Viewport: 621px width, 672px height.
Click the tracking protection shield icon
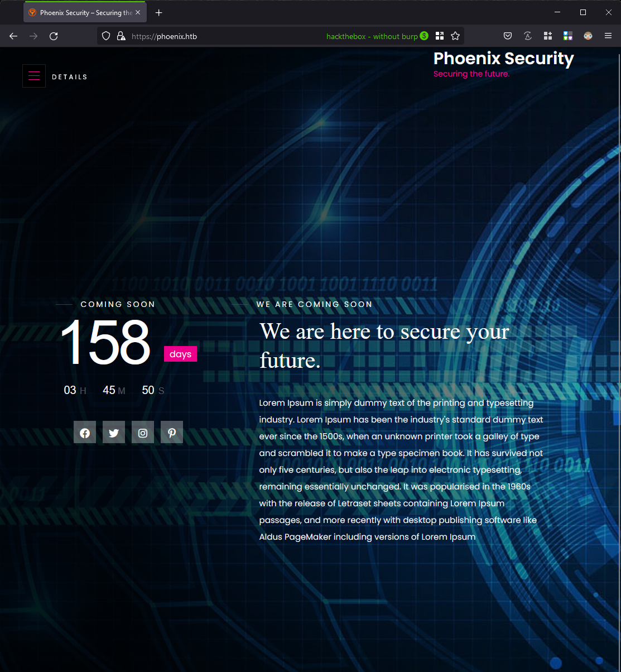106,36
